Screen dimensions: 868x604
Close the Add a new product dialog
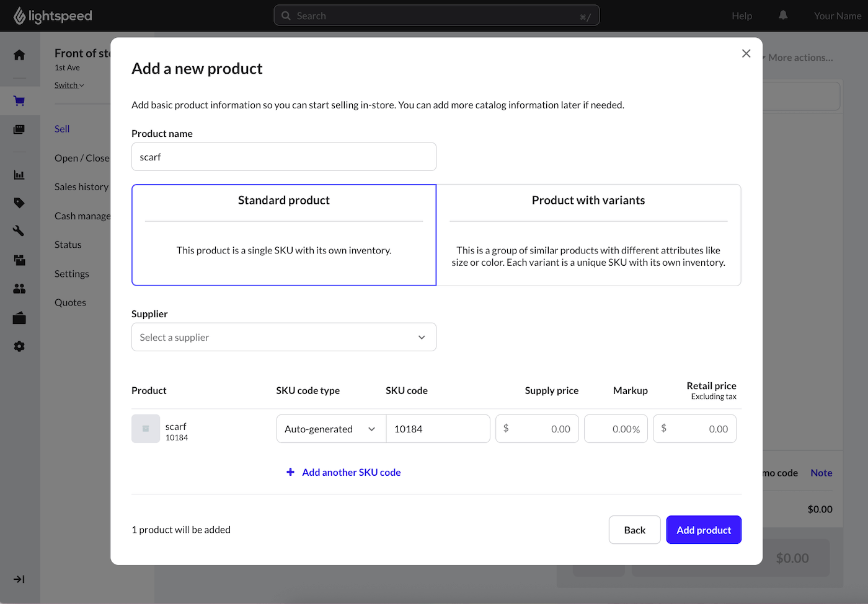coord(746,54)
